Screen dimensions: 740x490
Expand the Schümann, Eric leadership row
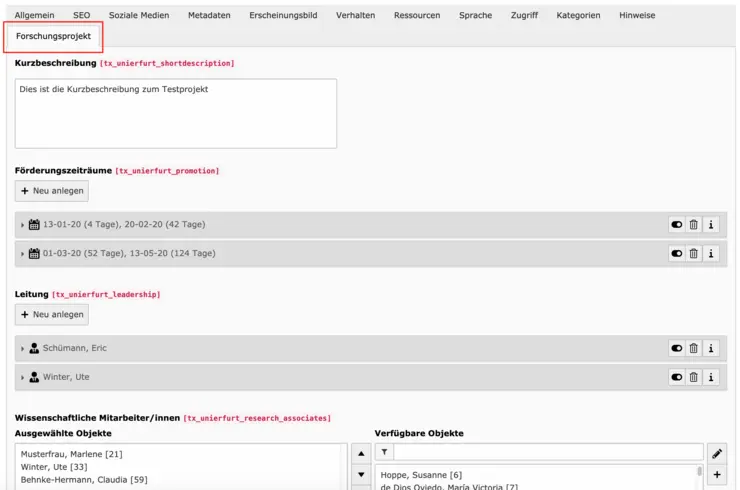pos(23,349)
